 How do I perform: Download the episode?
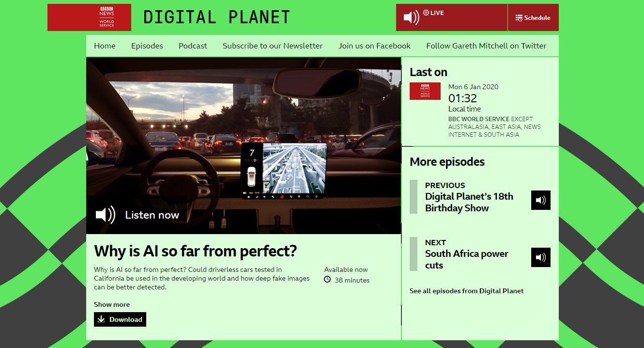point(120,319)
